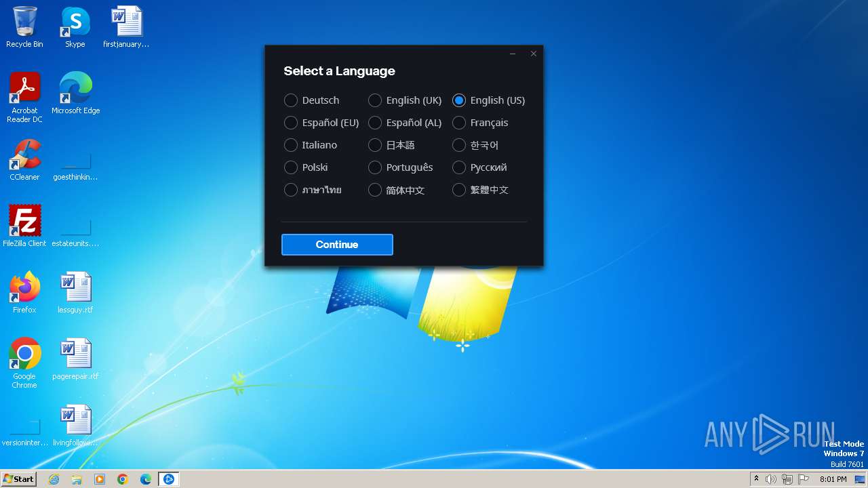
Task: Open livingfollowi document icon
Action: pyautogui.click(x=75, y=426)
